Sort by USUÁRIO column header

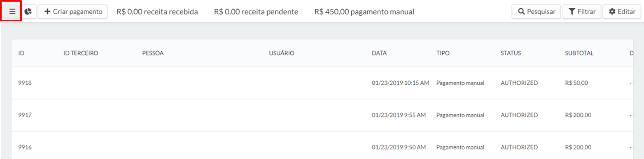(x=282, y=53)
